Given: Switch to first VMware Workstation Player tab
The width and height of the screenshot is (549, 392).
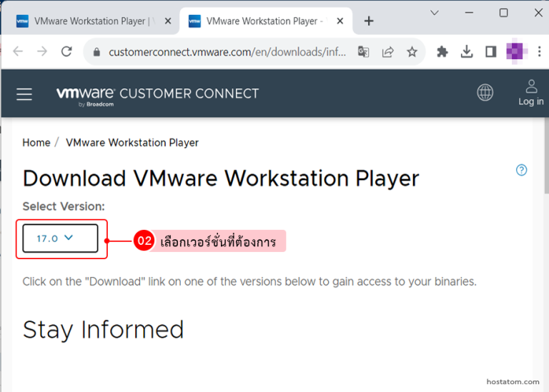Looking at the screenshot, I should coord(90,21).
